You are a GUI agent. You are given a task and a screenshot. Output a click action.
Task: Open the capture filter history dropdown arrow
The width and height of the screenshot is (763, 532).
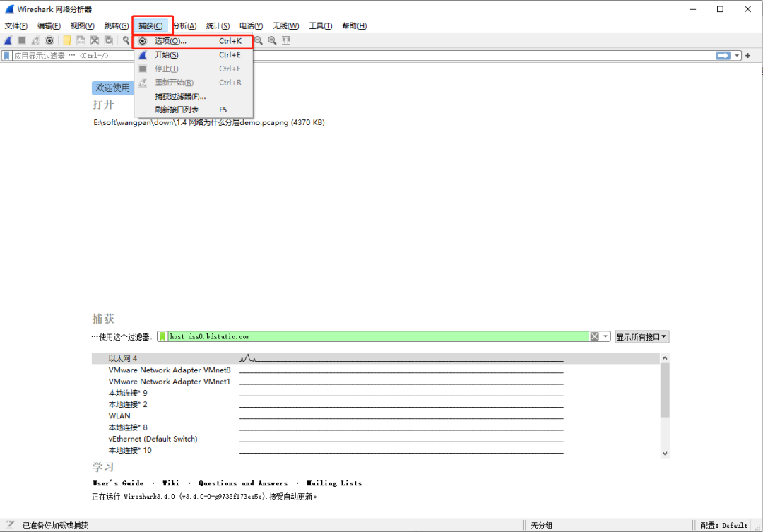[605, 336]
